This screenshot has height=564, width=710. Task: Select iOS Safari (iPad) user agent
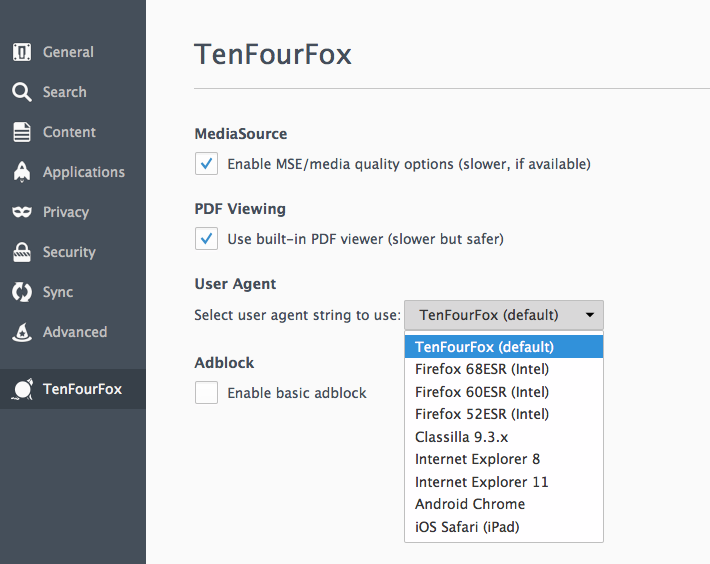click(504, 527)
